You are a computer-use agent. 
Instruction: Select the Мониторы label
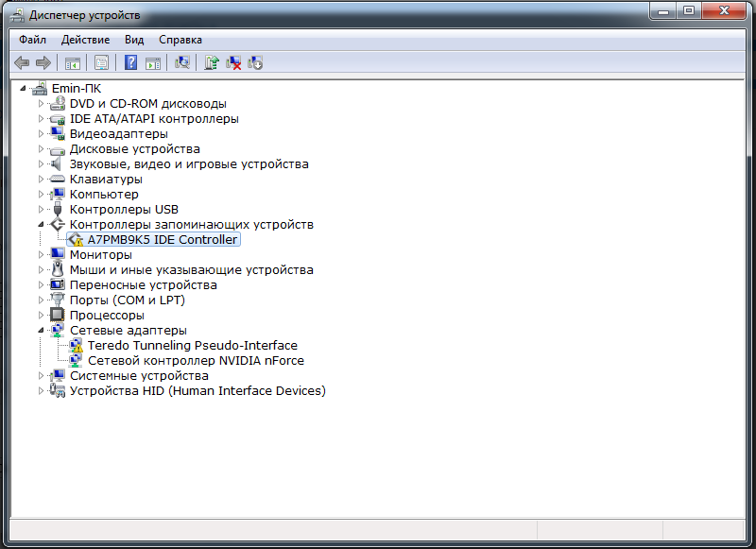pos(101,254)
